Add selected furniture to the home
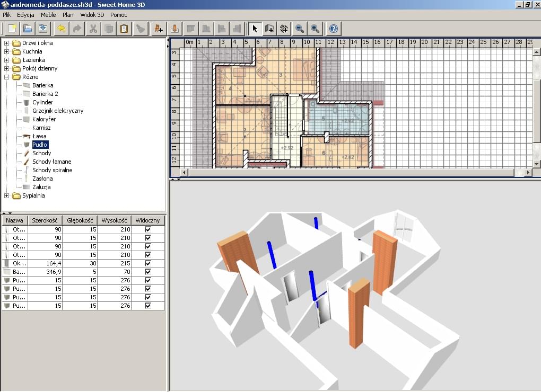The width and height of the screenshot is (541, 392). (x=159, y=29)
